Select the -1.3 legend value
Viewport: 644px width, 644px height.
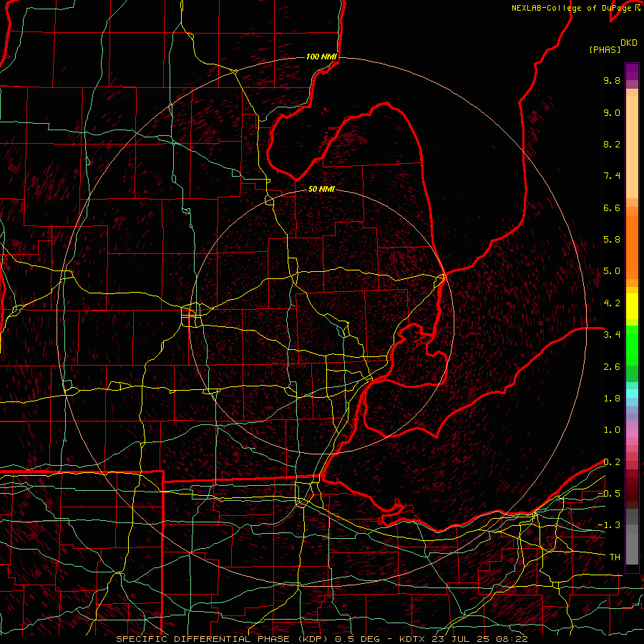(x=609, y=525)
